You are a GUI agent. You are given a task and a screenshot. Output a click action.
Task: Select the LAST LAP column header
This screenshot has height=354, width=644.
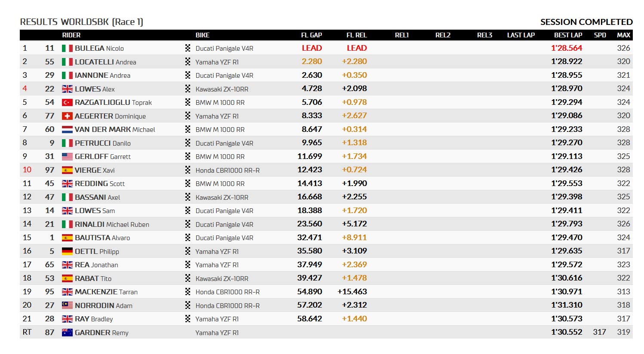tap(521, 35)
